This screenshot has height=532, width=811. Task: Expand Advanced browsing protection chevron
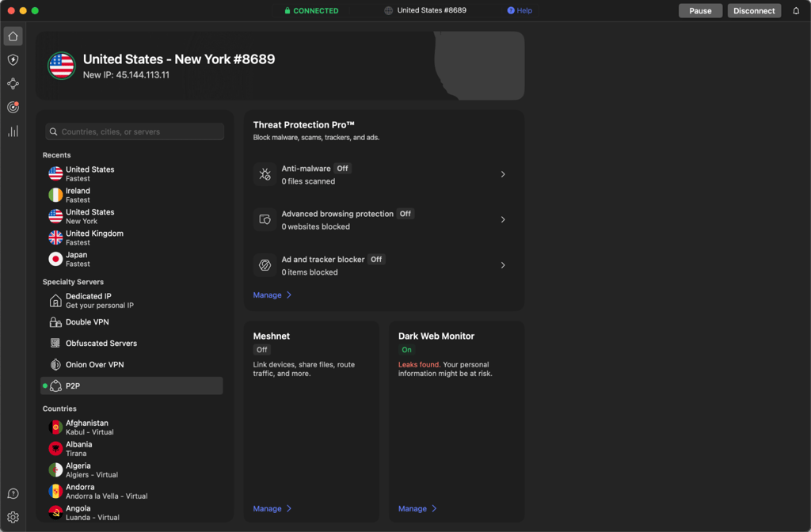503,220
